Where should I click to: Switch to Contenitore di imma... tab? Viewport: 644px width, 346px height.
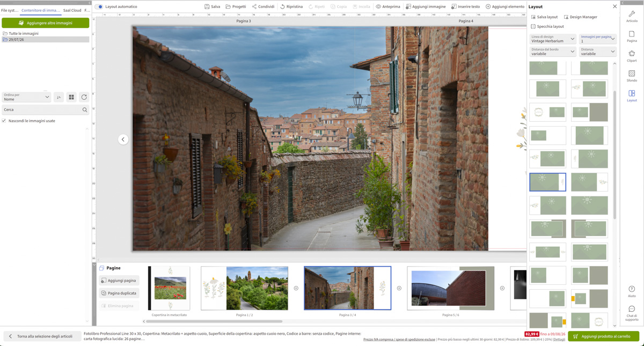[x=41, y=10]
